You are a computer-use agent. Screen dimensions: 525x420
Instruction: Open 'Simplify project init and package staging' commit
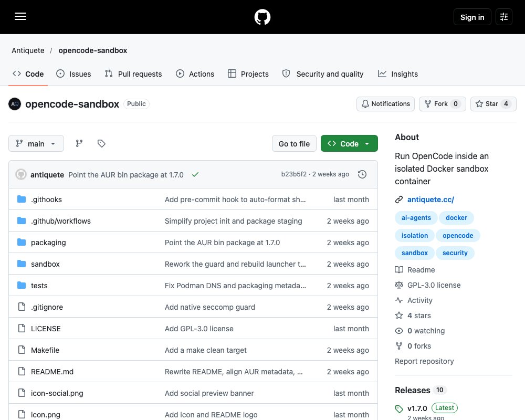[x=234, y=221]
